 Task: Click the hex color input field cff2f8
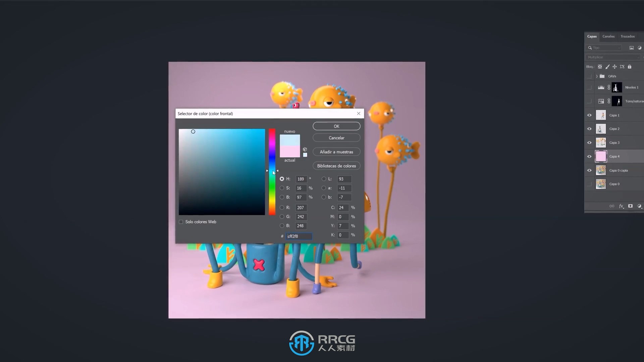point(299,236)
